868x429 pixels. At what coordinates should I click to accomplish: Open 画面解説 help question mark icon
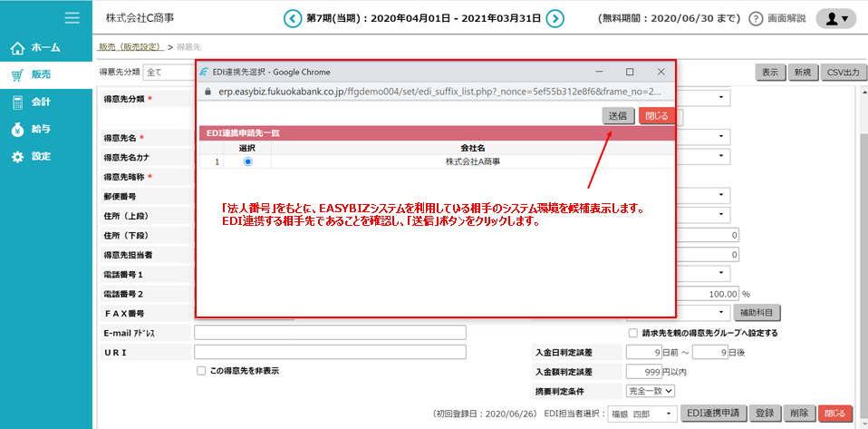pyautogui.click(x=756, y=18)
